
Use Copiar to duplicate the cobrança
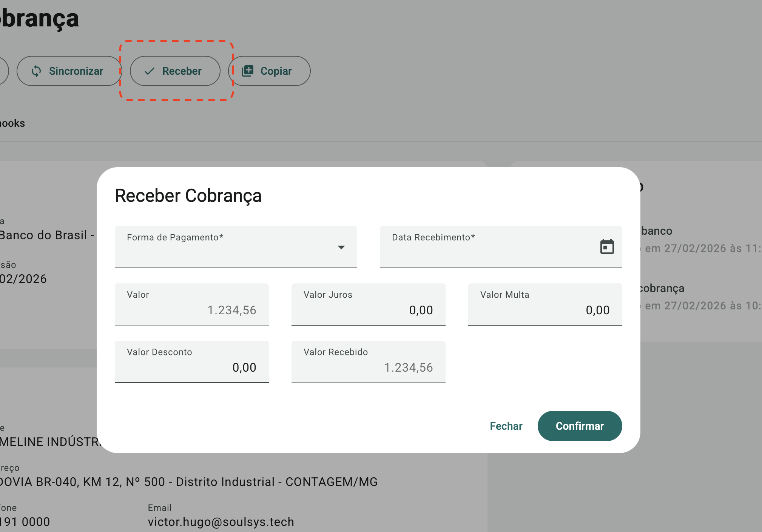point(269,71)
